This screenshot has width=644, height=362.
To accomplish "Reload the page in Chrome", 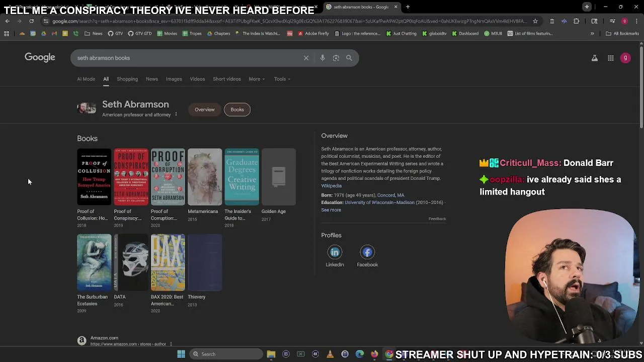I will click(x=31, y=21).
